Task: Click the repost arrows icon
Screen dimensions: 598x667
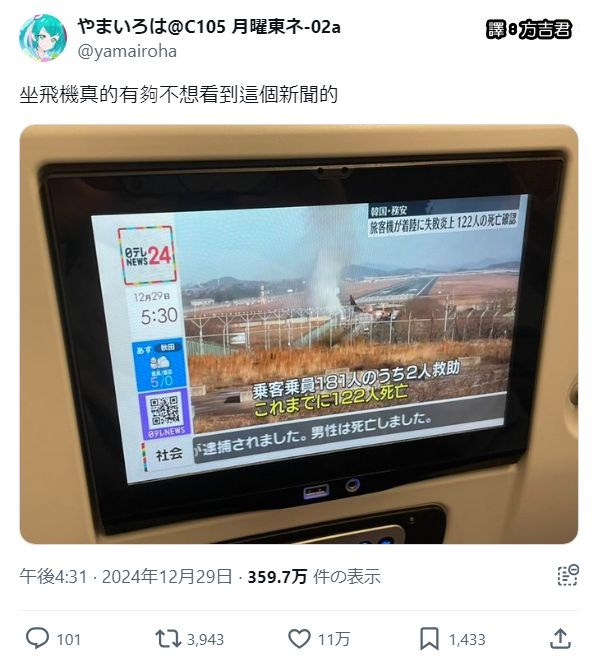Action: point(168,638)
